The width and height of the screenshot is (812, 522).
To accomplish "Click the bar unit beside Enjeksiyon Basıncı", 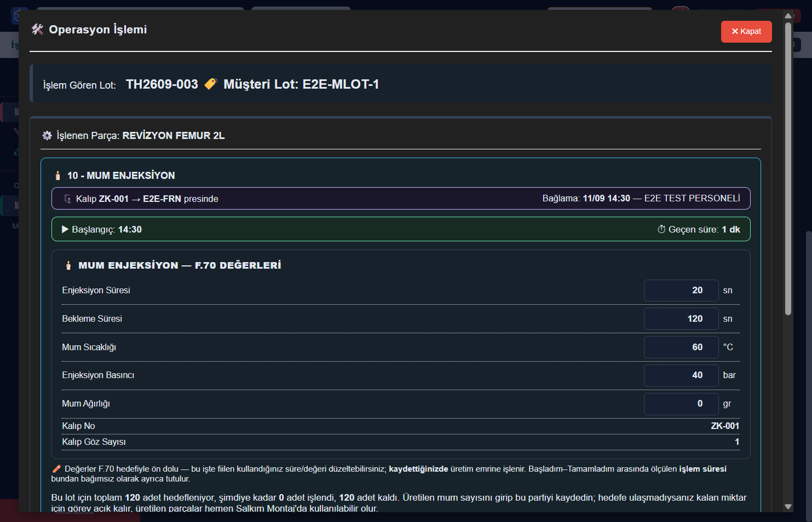I will pos(729,375).
